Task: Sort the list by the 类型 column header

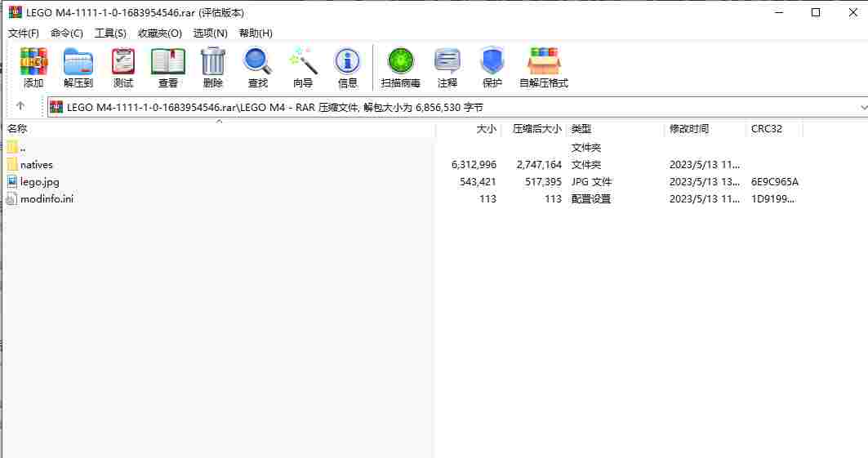Action: (x=615, y=129)
